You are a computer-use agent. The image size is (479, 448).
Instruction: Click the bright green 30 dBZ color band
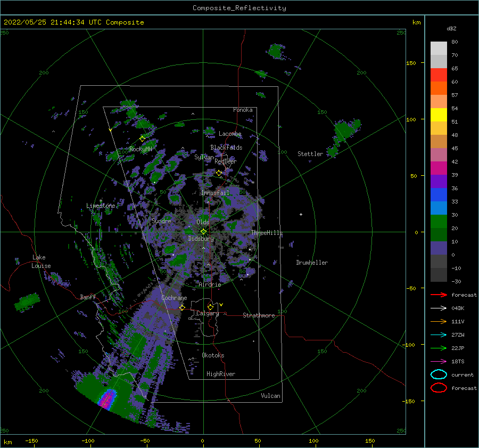coord(439,221)
